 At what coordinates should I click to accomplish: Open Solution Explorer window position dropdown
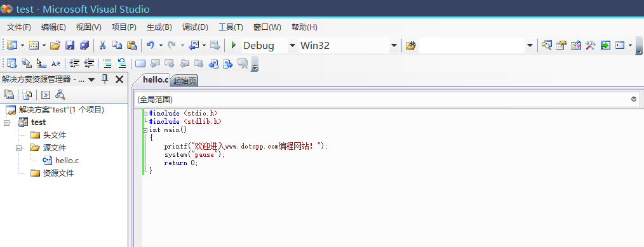tap(91, 79)
